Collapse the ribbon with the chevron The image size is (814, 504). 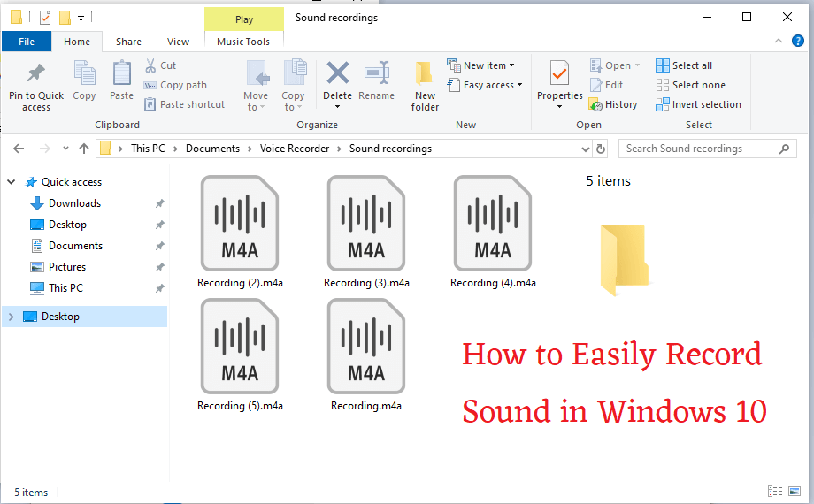click(x=779, y=41)
